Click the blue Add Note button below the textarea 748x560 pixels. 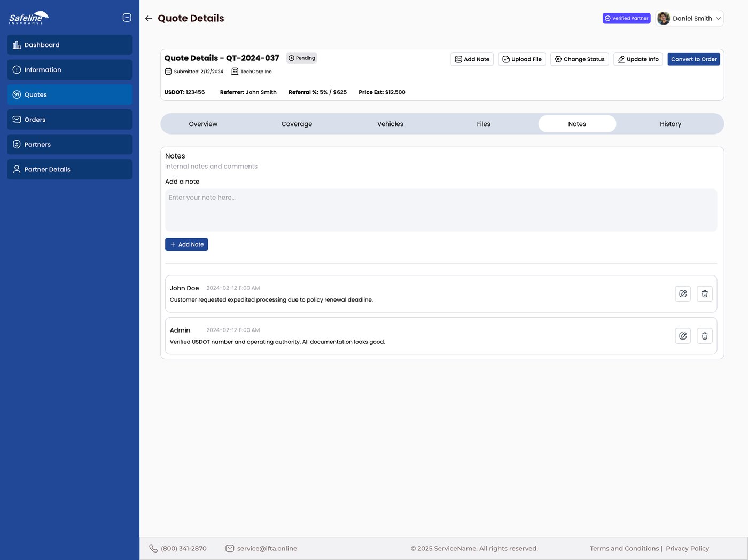[x=186, y=244]
